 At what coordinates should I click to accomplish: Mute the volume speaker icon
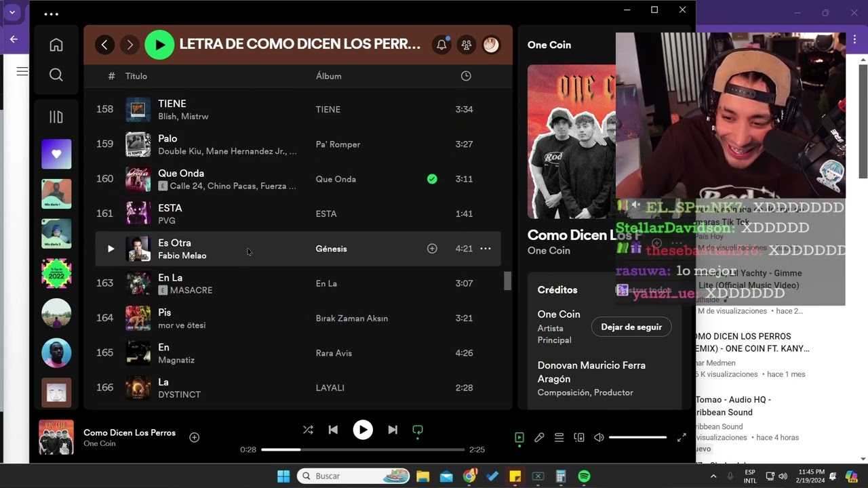point(599,438)
